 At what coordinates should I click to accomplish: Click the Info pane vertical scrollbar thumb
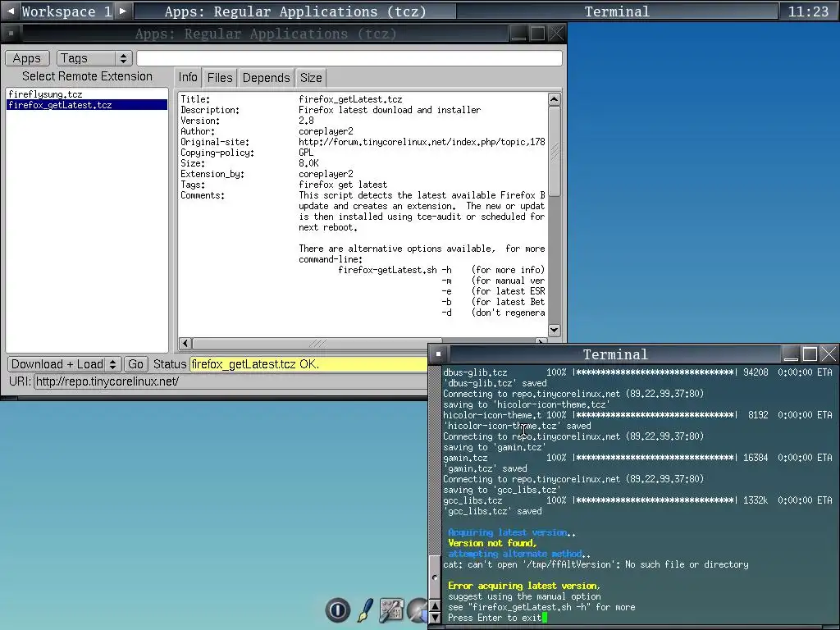click(x=554, y=152)
